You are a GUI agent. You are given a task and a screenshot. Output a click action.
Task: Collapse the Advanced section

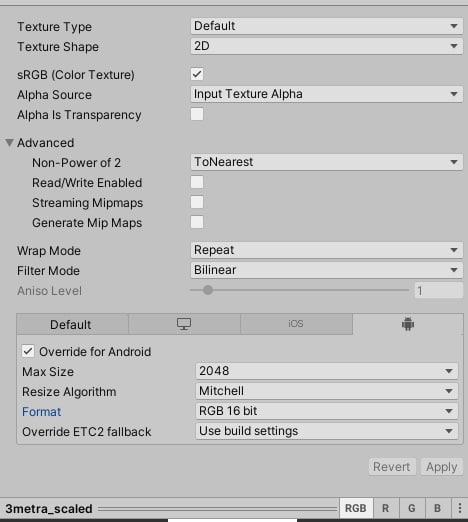click(x=9, y=143)
